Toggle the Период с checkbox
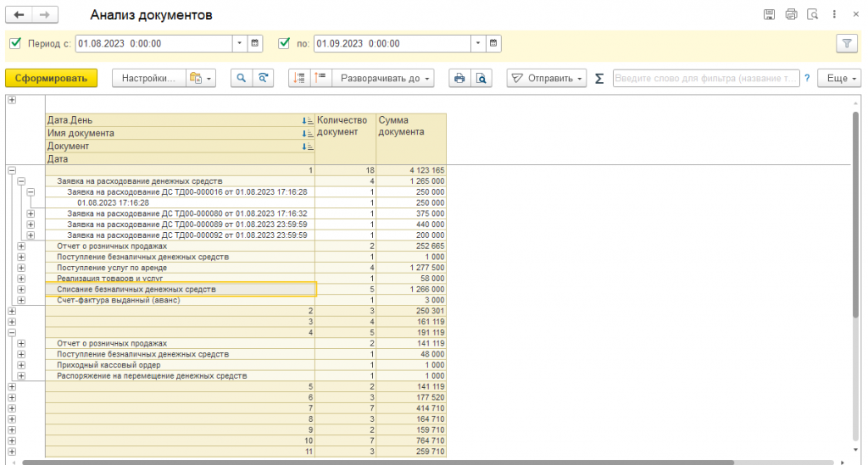The image size is (868, 465). [x=14, y=43]
